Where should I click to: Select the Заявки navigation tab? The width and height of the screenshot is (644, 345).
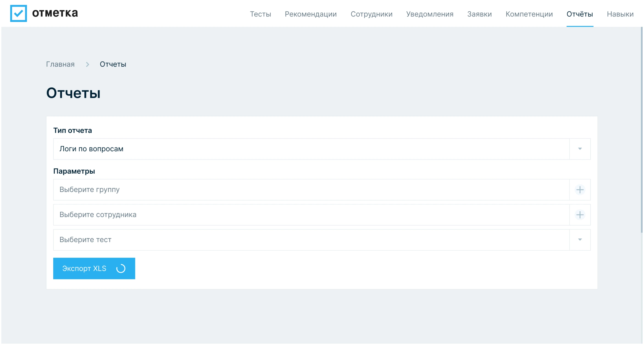coord(480,14)
